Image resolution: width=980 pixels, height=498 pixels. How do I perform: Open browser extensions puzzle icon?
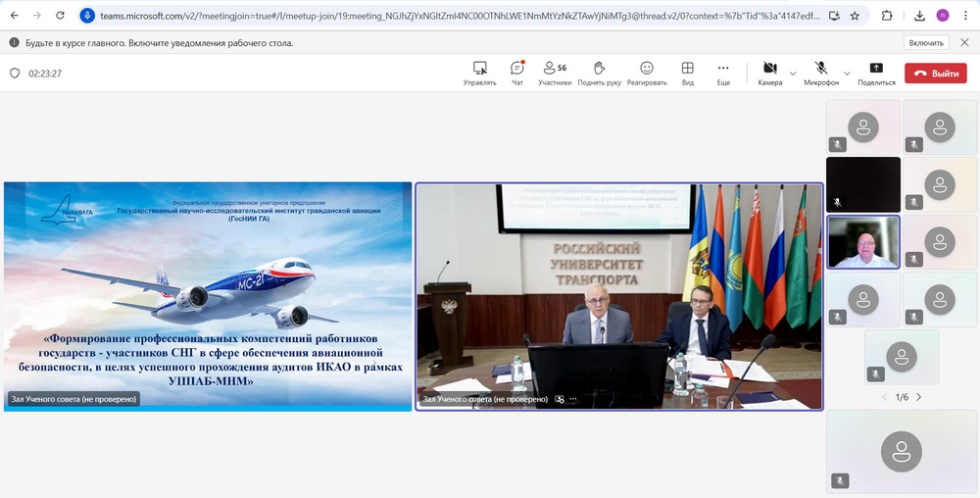(x=886, y=16)
